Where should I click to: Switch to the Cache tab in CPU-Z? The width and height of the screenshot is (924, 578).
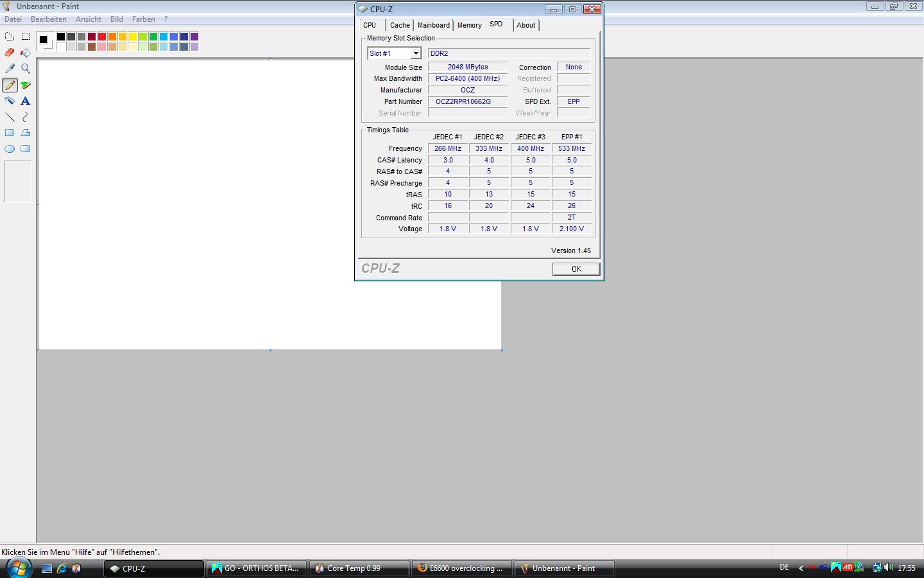point(400,25)
